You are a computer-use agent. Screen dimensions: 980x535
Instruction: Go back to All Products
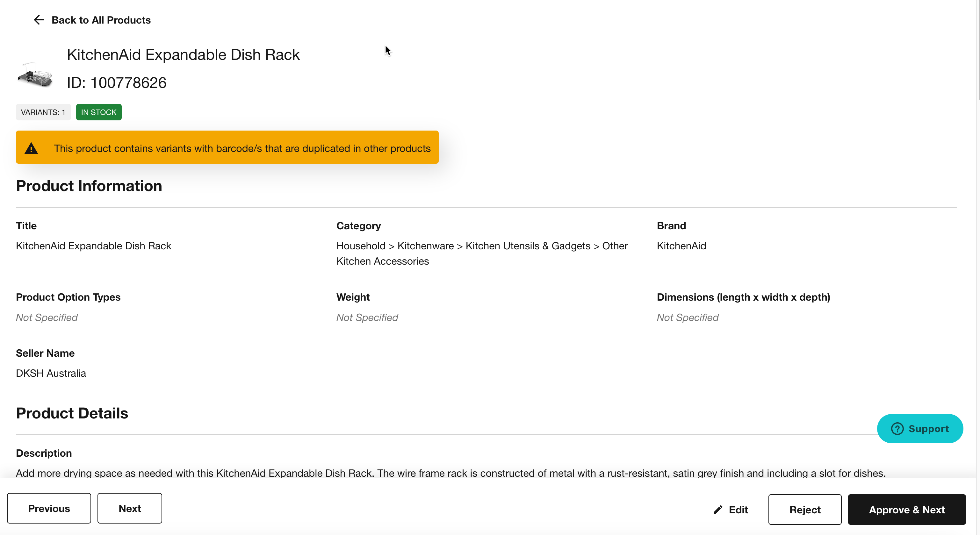[x=101, y=20]
